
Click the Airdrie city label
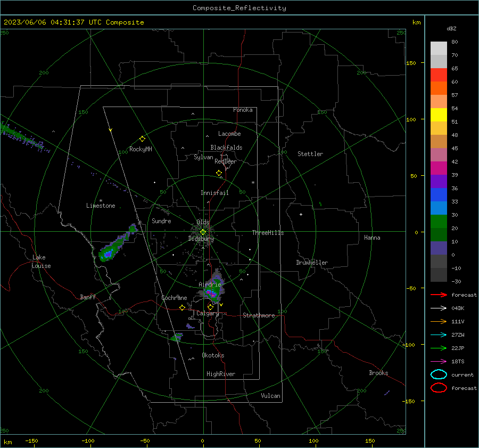[210, 284]
